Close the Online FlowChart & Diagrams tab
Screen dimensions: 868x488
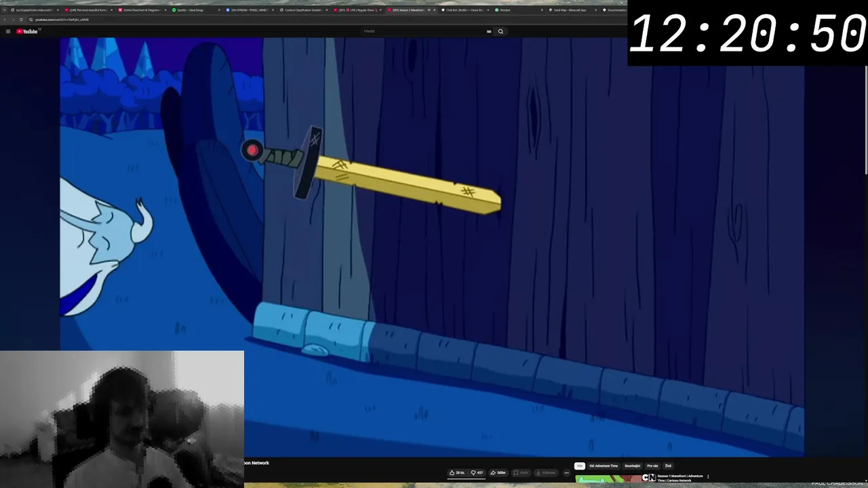click(165, 10)
